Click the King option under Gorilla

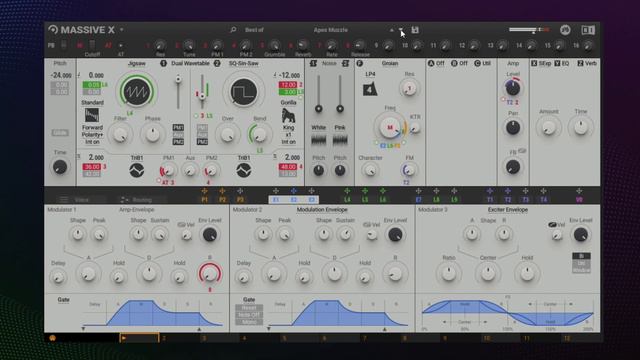click(x=288, y=127)
